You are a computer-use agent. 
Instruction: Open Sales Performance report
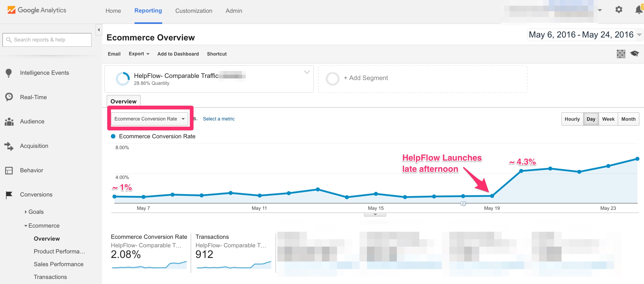(58, 264)
